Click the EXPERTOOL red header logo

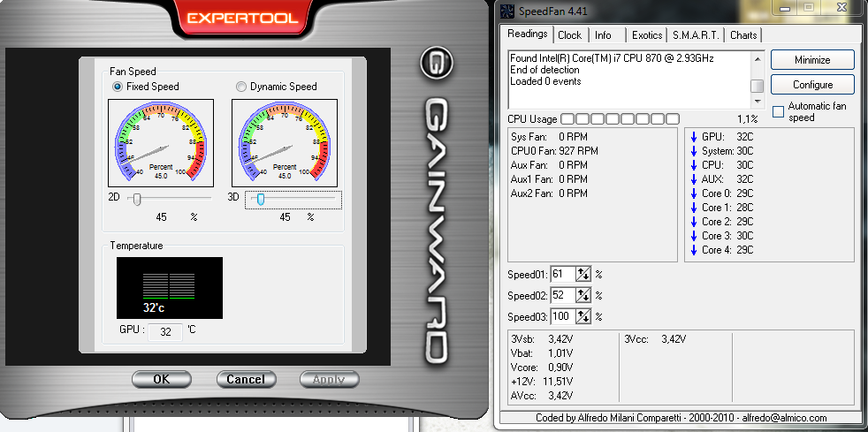(243, 18)
